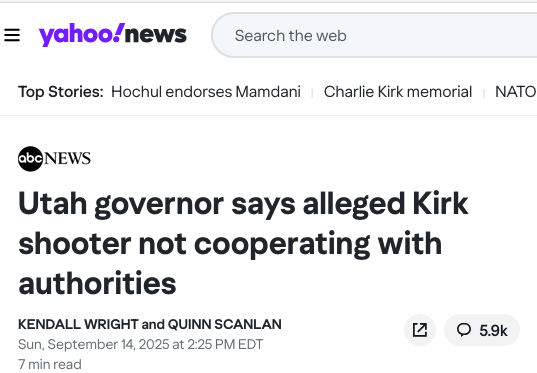Click the share article icon button

coord(420,330)
